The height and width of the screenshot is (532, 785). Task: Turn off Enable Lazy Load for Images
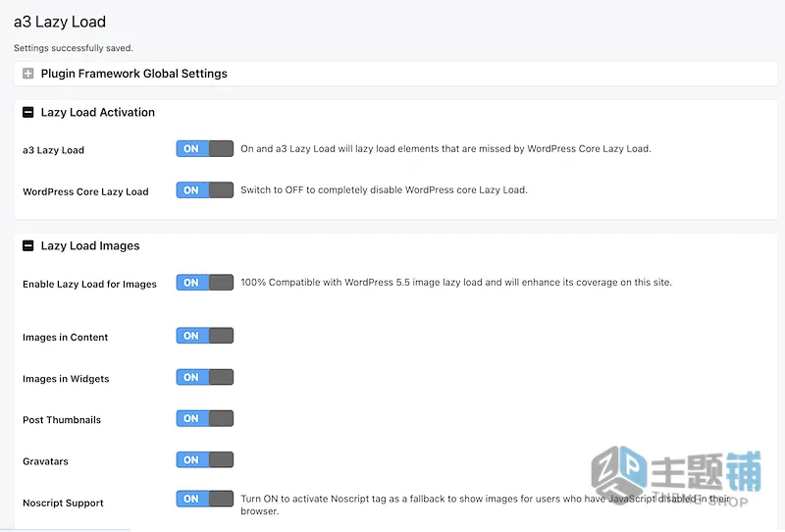(x=205, y=283)
